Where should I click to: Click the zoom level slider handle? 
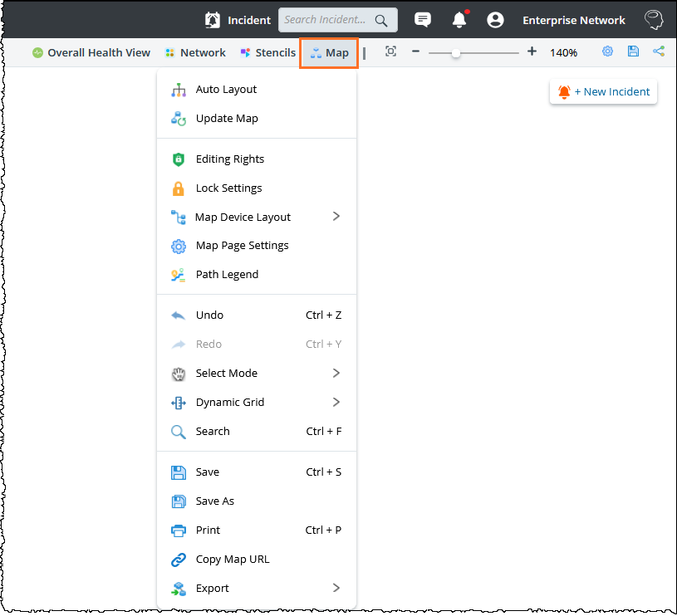coord(456,52)
